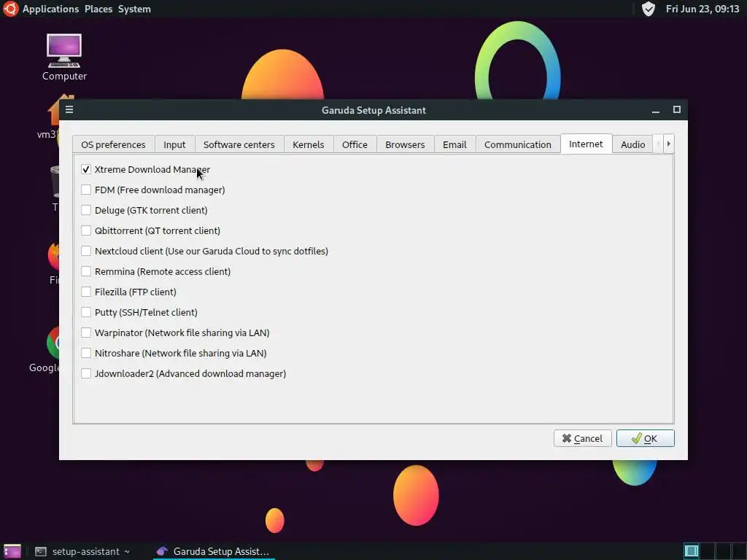Switch to the Audio tab
The height and width of the screenshot is (560, 747).
[632, 144]
